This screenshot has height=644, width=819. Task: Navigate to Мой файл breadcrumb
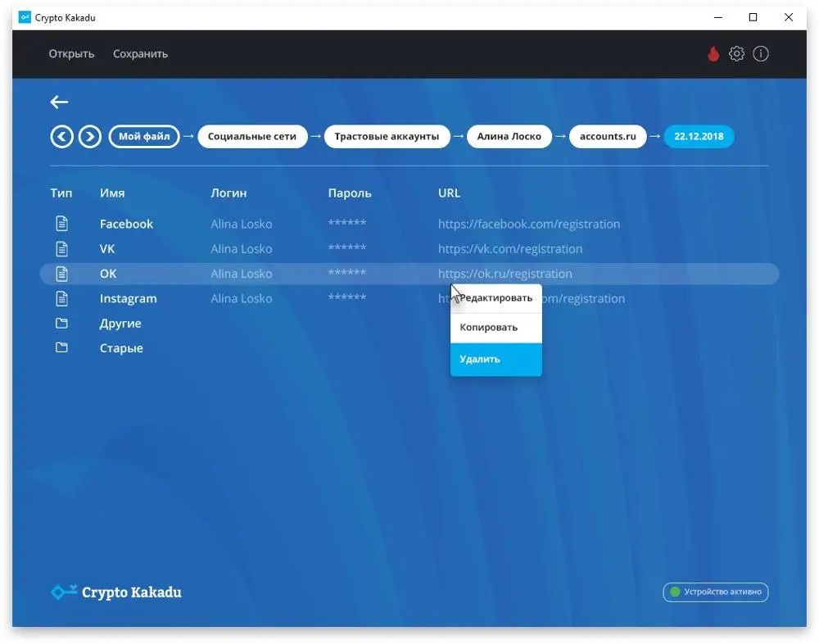[x=144, y=137]
